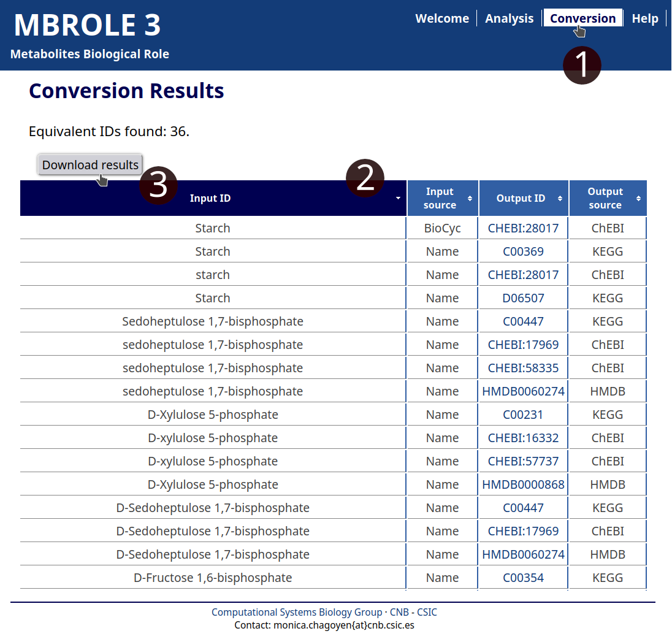The image size is (672, 639).
Task: Open the CHEBI:57737 link
Action: coord(523,461)
